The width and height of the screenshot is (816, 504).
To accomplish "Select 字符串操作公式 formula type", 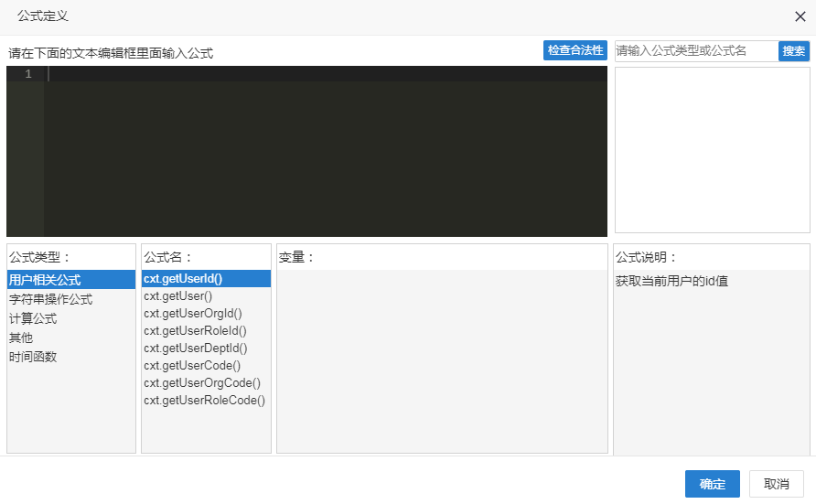I will click(x=50, y=299).
